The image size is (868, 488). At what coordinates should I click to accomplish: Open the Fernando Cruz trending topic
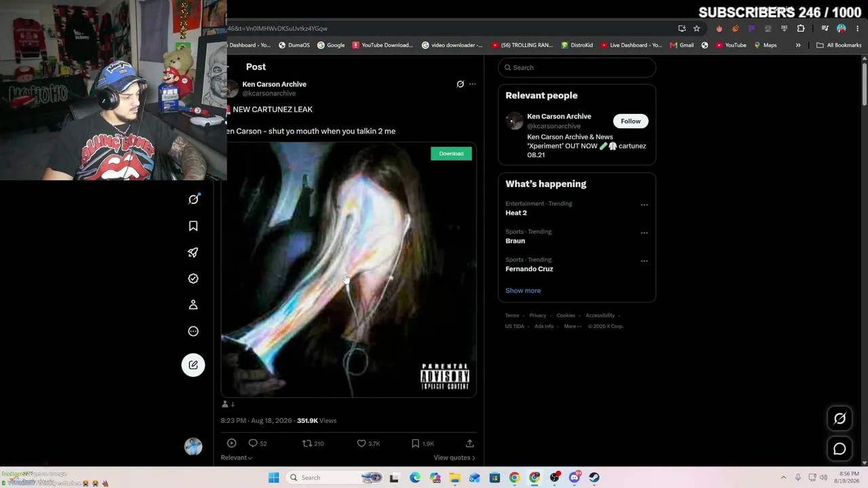click(x=529, y=269)
